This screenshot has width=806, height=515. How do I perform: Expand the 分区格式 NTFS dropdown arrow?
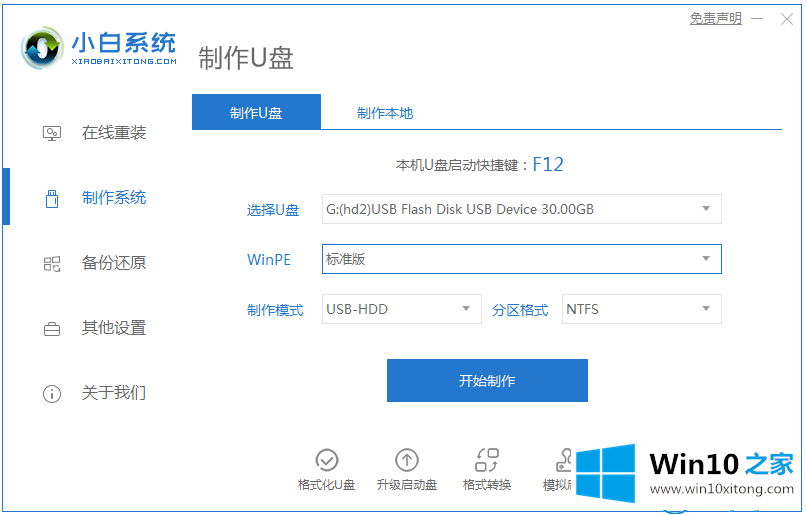pyautogui.click(x=706, y=309)
